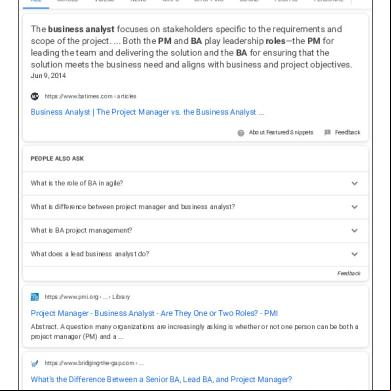Click the Jun 9, 2014 snippet date
This screenshot has width=391, height=391.
pos(48,76)
